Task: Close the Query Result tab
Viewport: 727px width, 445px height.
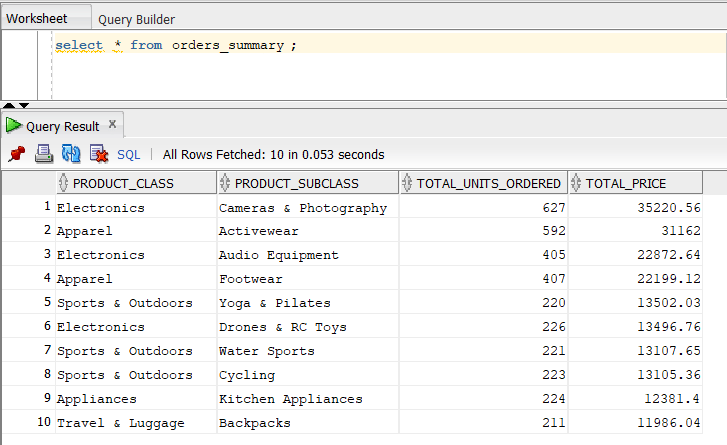Action: (112, 125)
